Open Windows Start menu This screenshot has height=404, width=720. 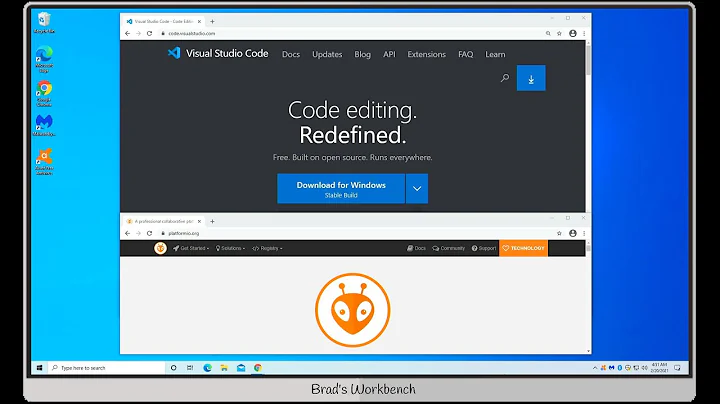[x=39, y=368]
